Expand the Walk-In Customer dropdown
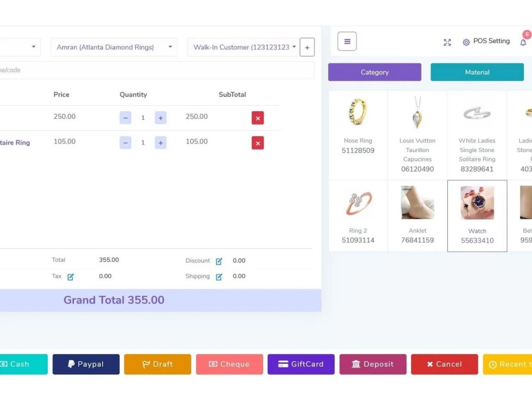Viewport: 532px width, 399px height. 243,47
